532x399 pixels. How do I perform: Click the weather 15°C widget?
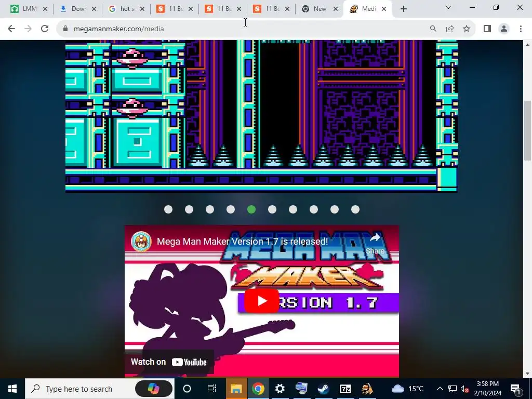tap(407, 389)
